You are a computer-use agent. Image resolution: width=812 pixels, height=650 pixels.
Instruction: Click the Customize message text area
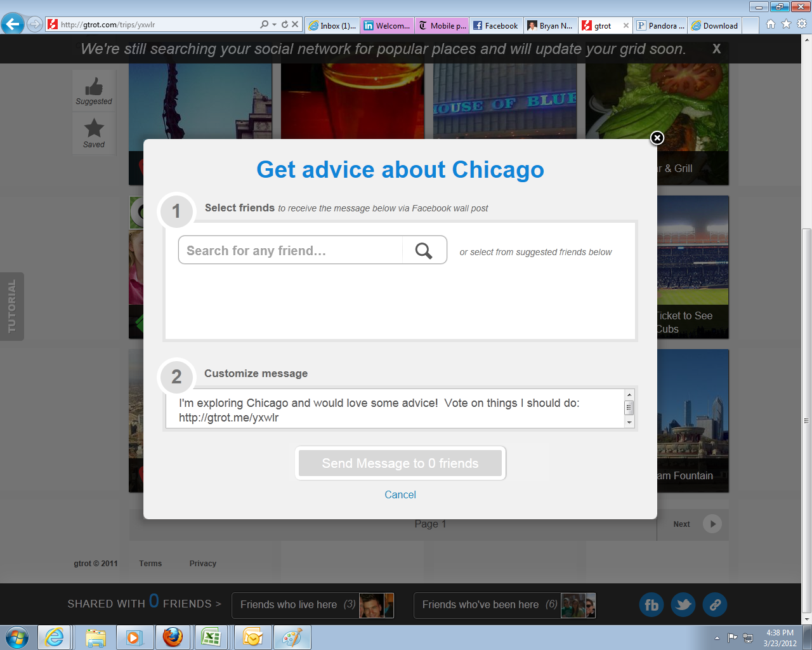(x=393, y=409)
